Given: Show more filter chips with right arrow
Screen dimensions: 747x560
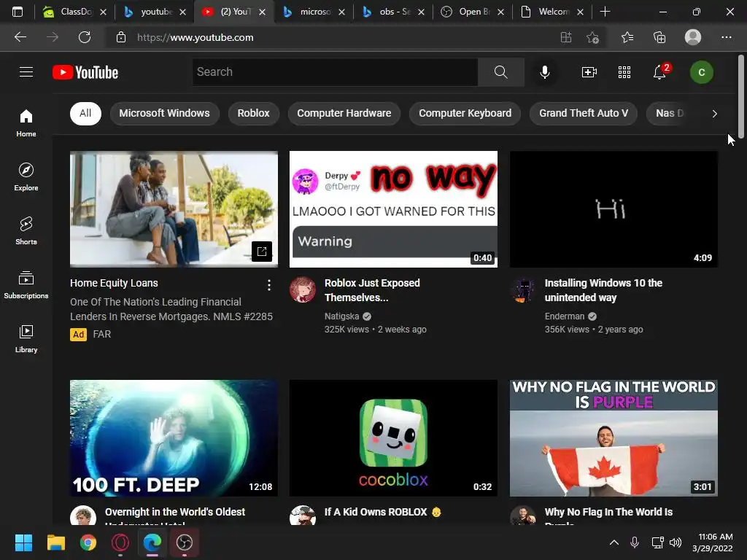Looking at the screenshot, I should [714, 113].
